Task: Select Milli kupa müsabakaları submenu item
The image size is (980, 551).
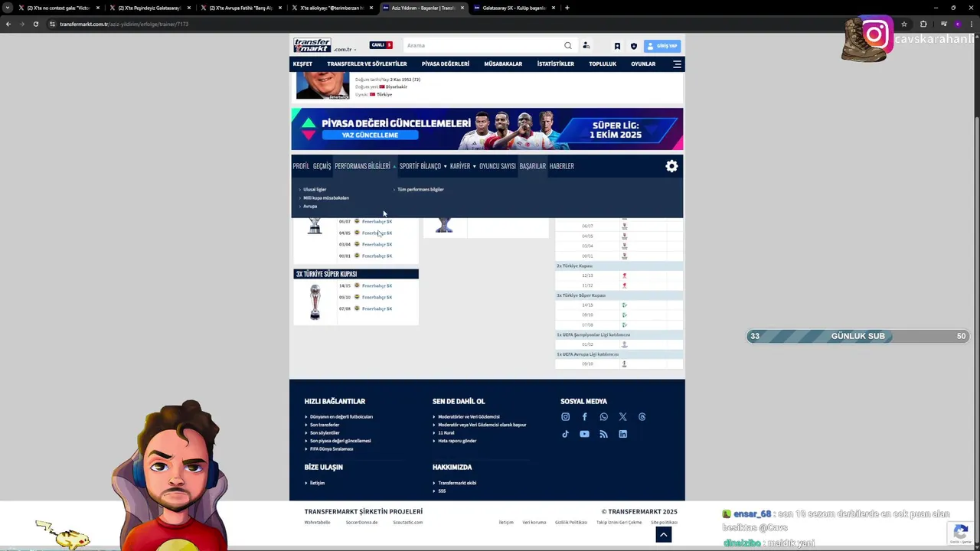Action: [x=326, y=197]
